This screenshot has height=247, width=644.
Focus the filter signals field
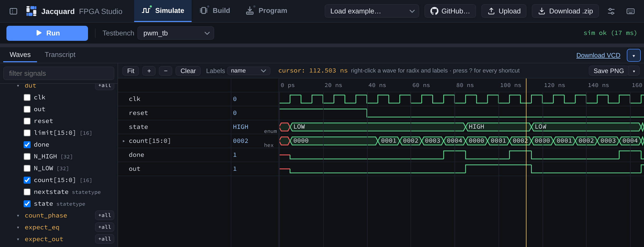tap(59, 73)
